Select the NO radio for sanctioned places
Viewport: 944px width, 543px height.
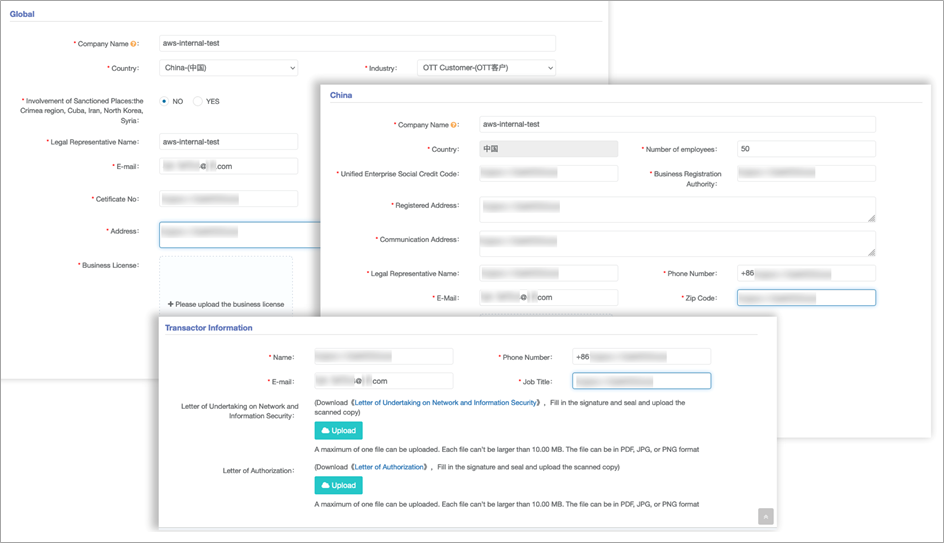164,101
